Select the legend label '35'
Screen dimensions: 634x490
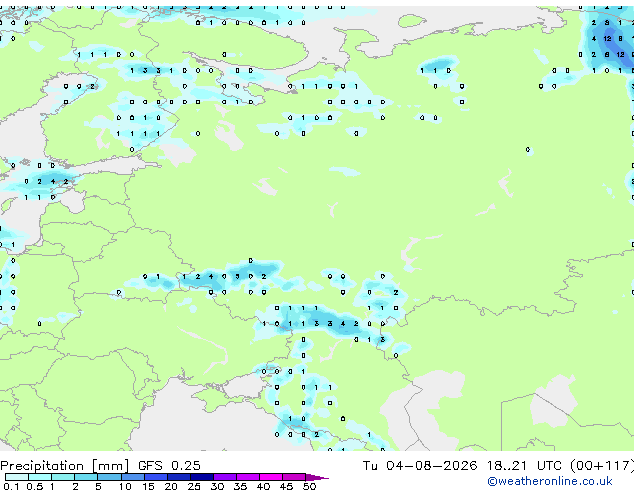[240, 486]
